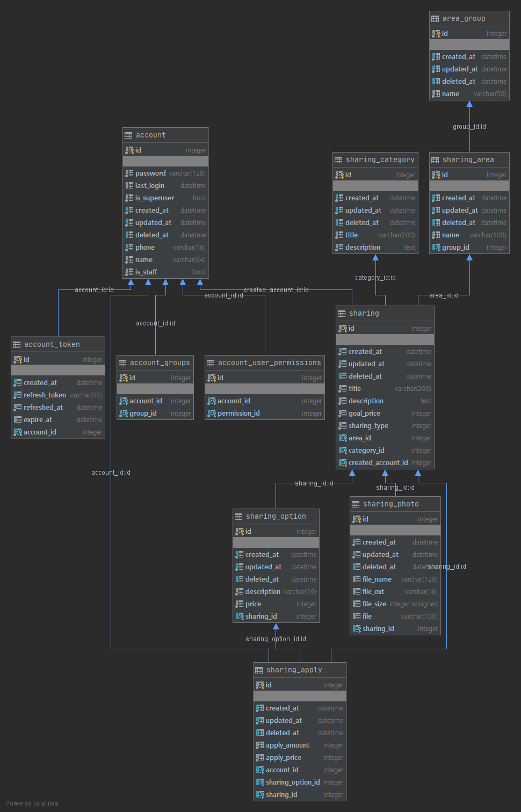Click the account_user_permissions table icon

211,363
